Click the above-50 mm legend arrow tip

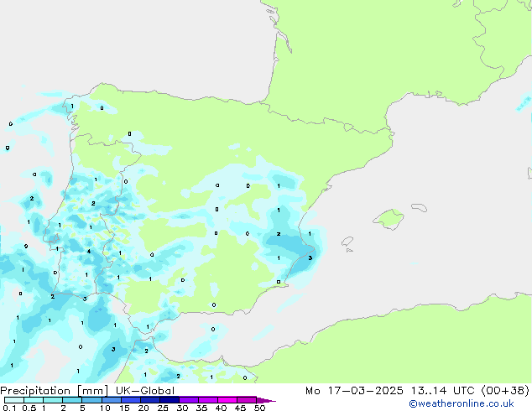(x=266, y=400)
